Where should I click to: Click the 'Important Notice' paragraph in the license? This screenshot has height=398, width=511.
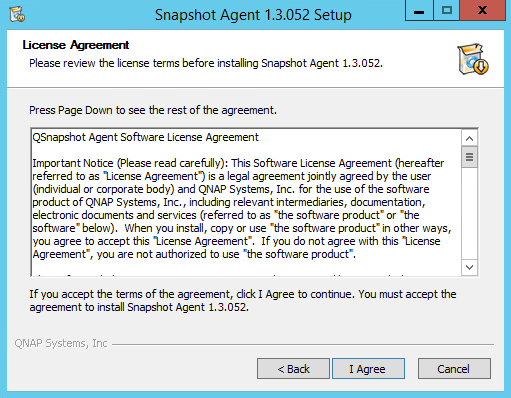click(x=242, y=209)
